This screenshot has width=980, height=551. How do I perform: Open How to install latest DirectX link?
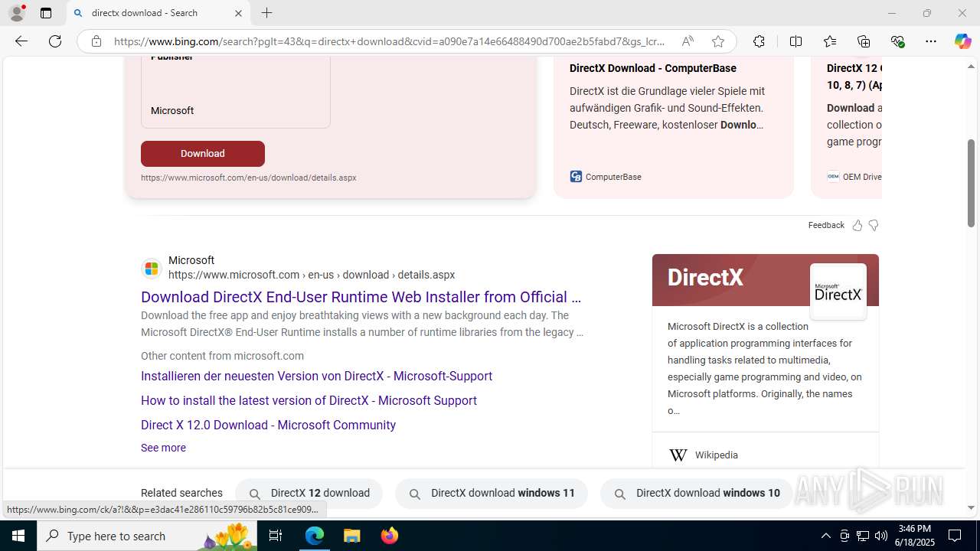tap(309, 401)
